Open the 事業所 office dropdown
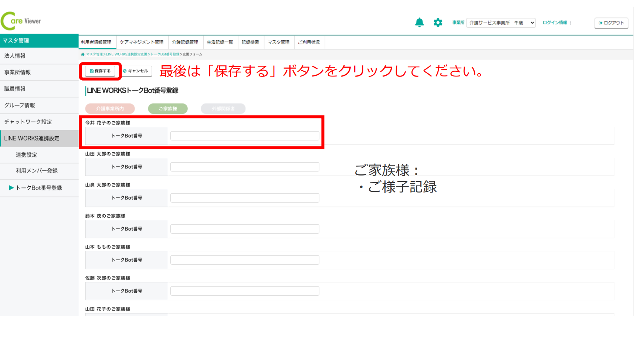Screen dimensions: 644x343 (x=501, y=23)
